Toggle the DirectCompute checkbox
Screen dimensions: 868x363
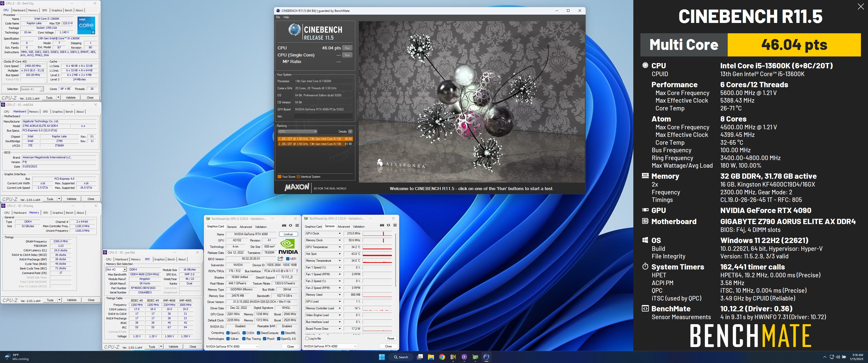click(258, 333)
